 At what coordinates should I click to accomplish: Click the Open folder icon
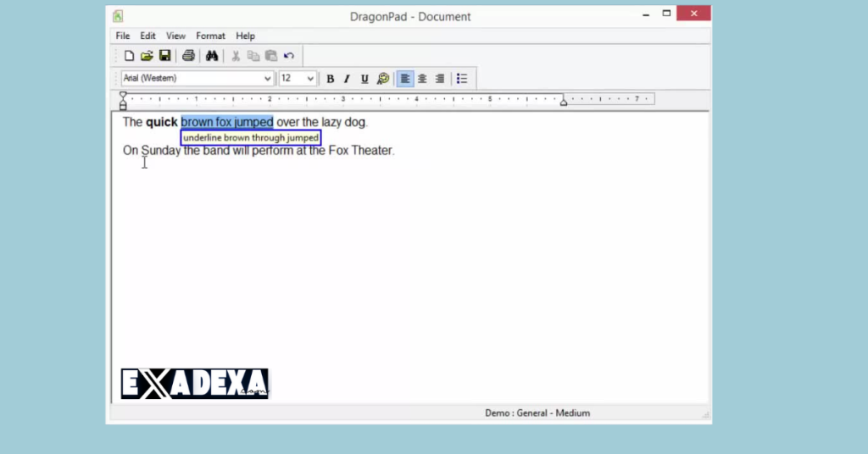click(147, 56)
